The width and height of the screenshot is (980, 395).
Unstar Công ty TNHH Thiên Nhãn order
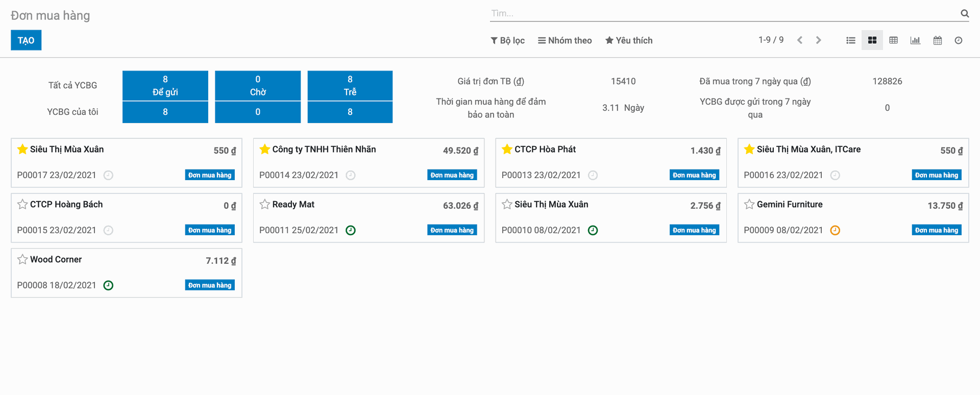click(264, 149)
